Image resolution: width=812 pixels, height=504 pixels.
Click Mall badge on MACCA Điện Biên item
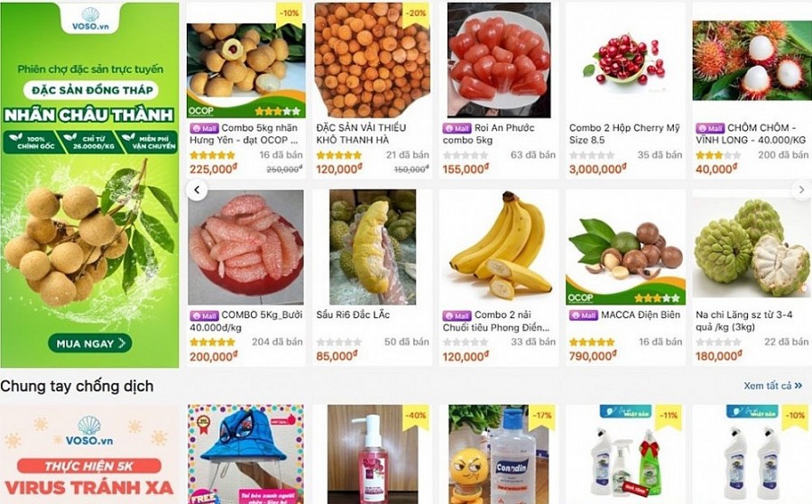[583, 316]
